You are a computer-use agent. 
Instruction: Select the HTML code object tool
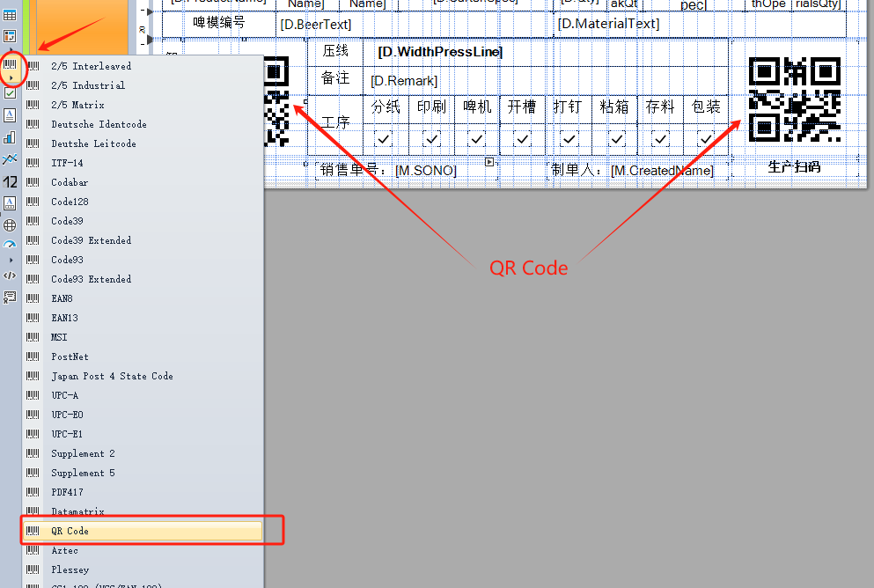pyautogui.click(x=10, y=276)
